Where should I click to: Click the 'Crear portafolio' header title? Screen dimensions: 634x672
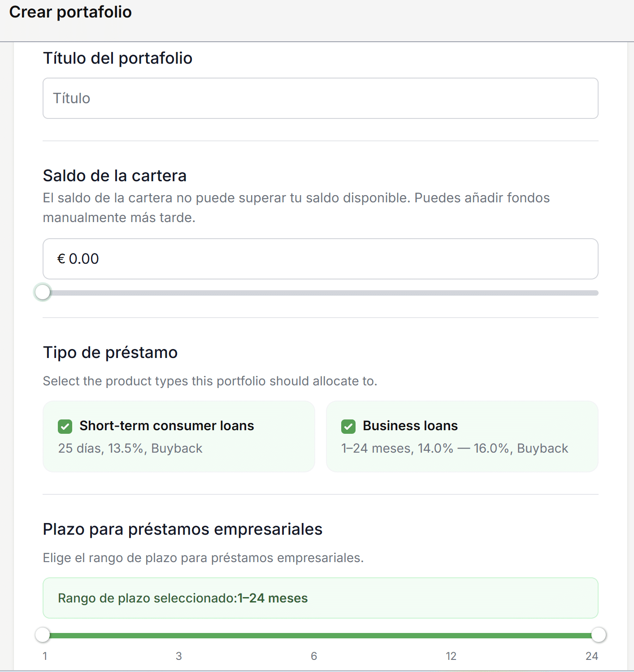coord(70,12)
